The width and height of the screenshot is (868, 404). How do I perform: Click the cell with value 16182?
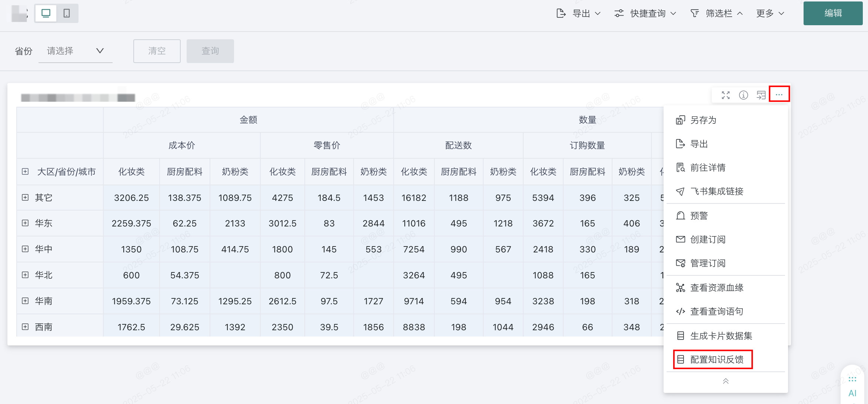[414, 198]
